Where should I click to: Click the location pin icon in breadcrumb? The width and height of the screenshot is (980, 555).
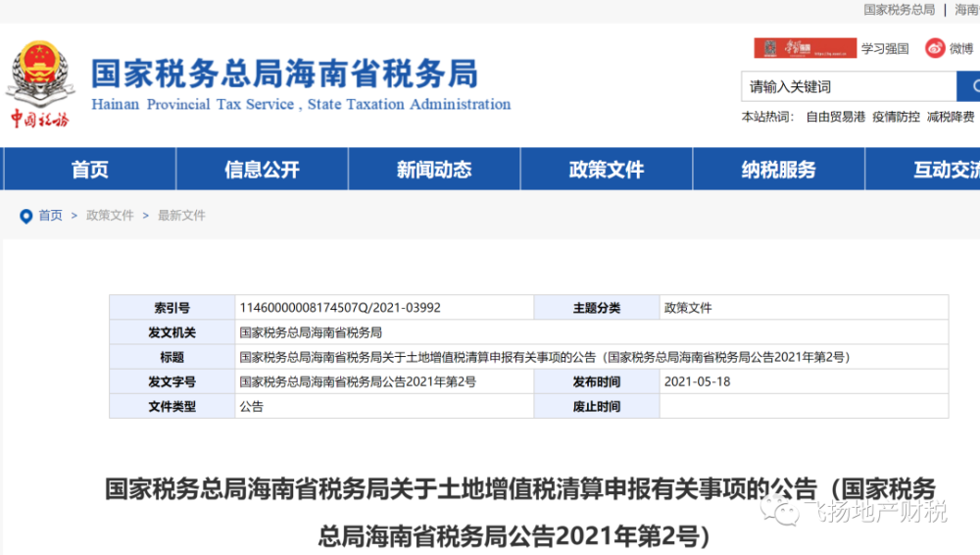(x=26, y=216)
